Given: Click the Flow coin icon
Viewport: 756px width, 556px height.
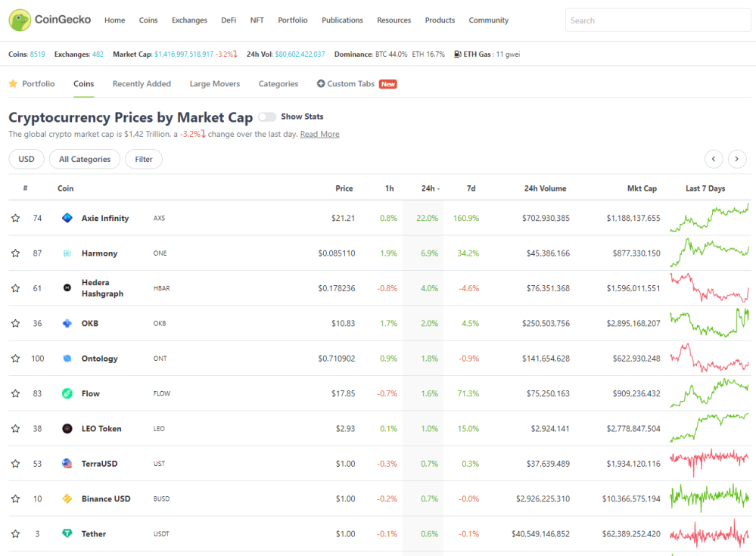Looking at the screenshot, I should click(67, 393).
